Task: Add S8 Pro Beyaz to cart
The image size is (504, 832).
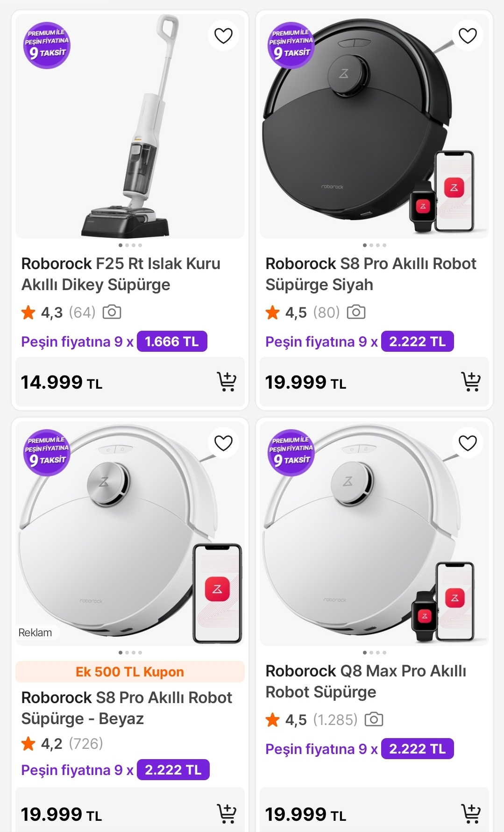Action: click(227, 814)
